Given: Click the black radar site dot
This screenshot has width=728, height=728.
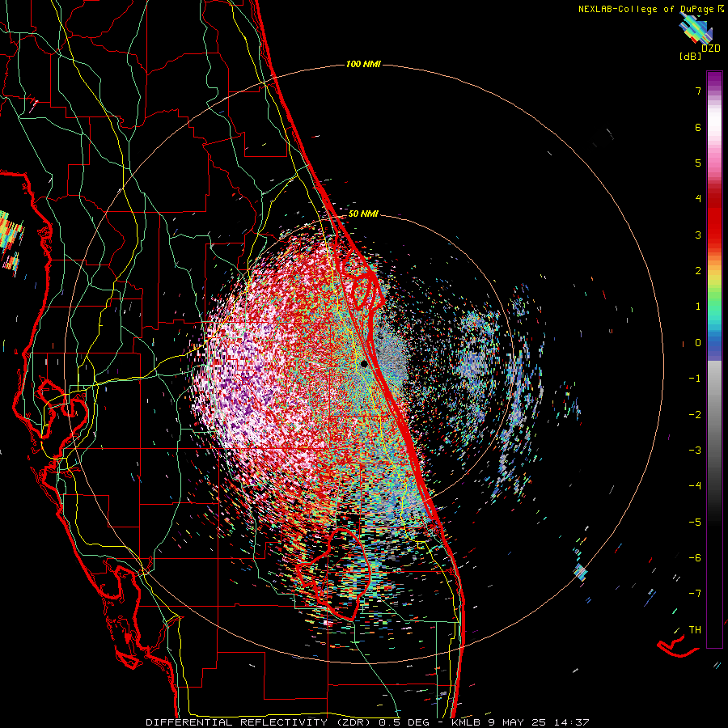Looking at the screenshot, I should click(x=364, y=364).
